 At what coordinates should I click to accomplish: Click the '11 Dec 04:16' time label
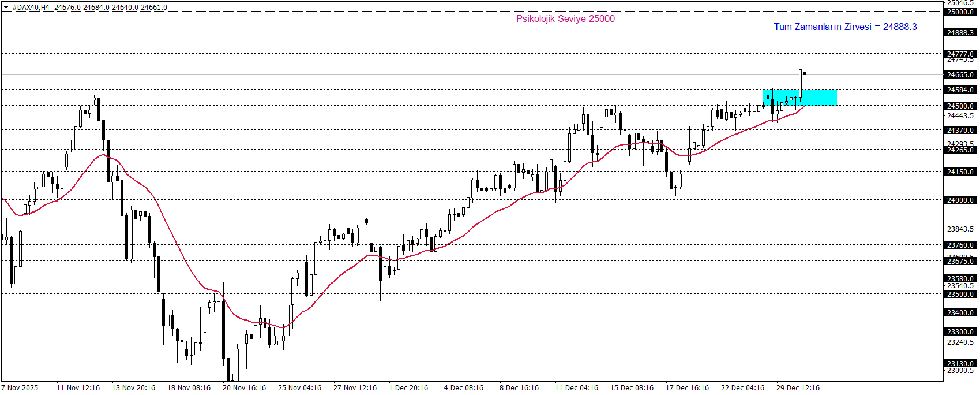point(576,387)
